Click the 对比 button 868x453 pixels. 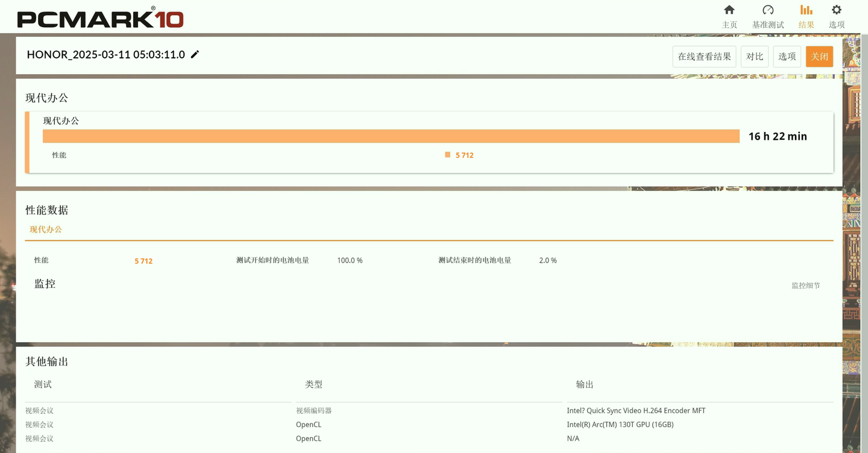(755, 57)
